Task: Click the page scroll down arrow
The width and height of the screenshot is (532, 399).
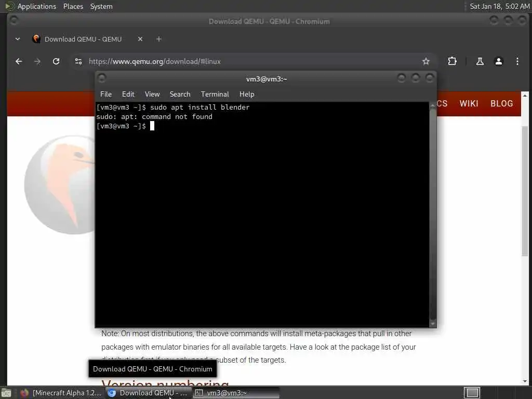Action: [x=525, y=381]
